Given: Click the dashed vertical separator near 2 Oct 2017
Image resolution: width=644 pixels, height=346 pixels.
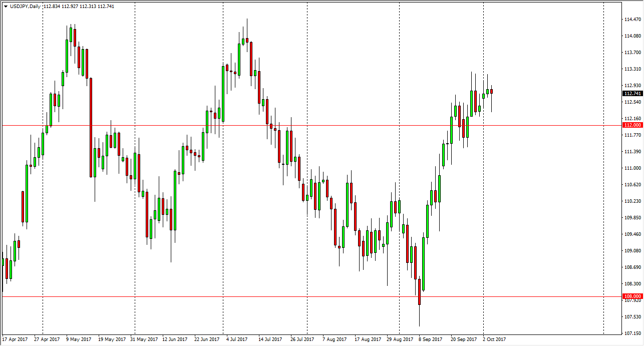Looking at the screenshot, I should 483,175.
